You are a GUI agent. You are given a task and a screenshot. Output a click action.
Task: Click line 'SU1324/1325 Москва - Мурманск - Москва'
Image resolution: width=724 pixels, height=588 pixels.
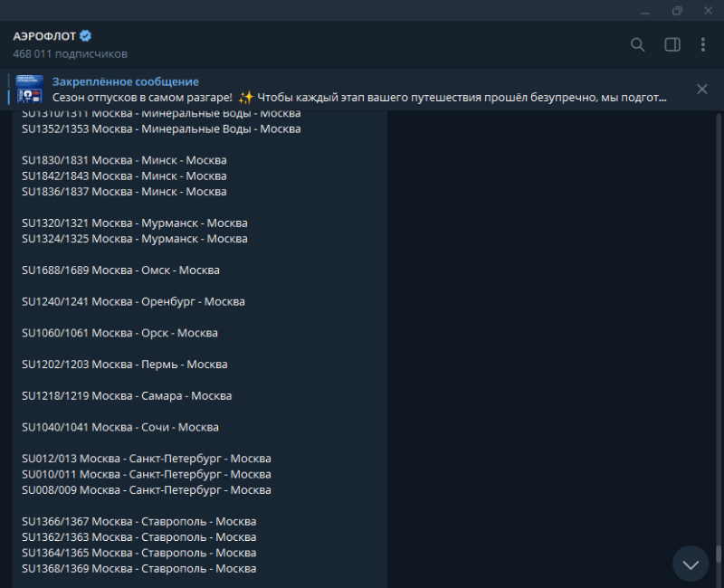tap(135, 239)
